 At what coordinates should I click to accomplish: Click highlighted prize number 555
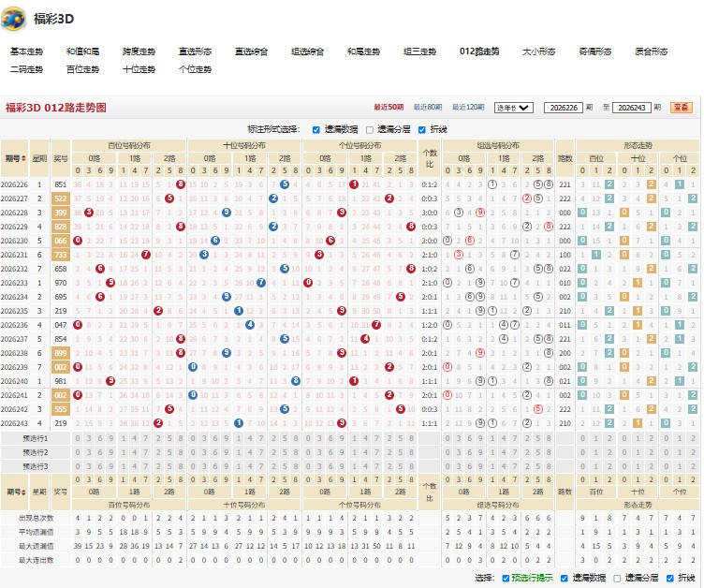pos(61,409)
